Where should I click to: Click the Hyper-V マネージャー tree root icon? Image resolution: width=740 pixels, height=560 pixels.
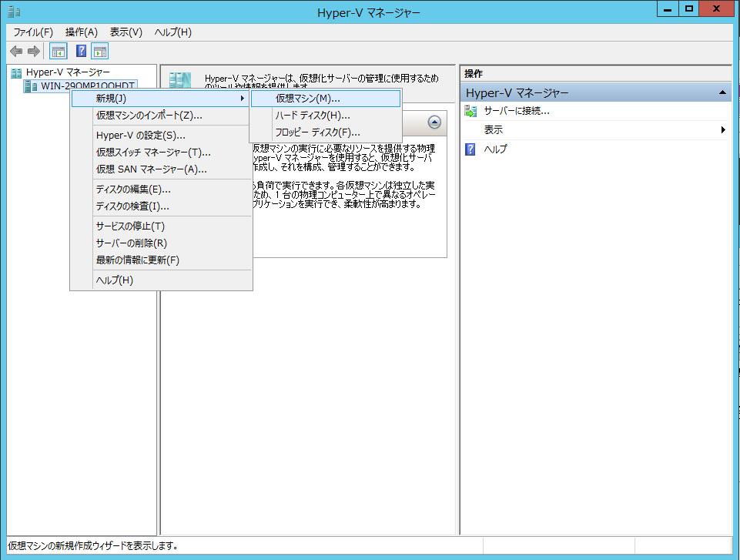click(16, 72)
